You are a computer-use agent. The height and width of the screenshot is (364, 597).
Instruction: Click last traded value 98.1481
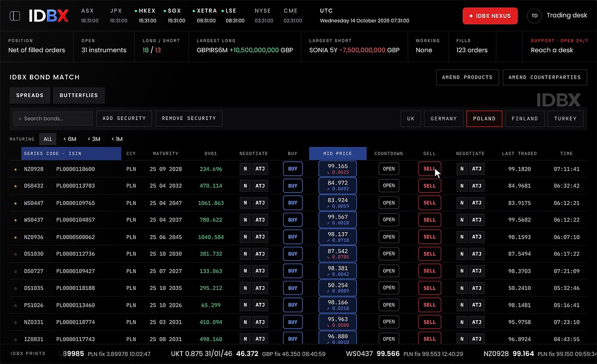click(519, 305)
